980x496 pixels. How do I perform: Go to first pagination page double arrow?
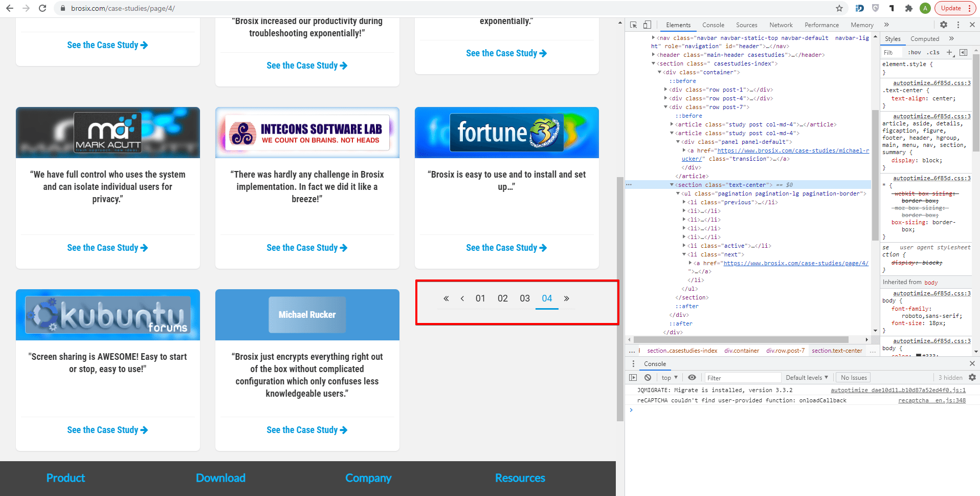click(446, 298)
